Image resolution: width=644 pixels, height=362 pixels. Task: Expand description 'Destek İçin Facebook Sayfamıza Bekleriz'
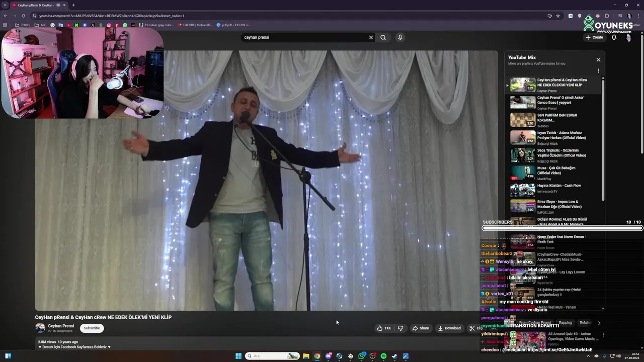(x=74, y=347)
